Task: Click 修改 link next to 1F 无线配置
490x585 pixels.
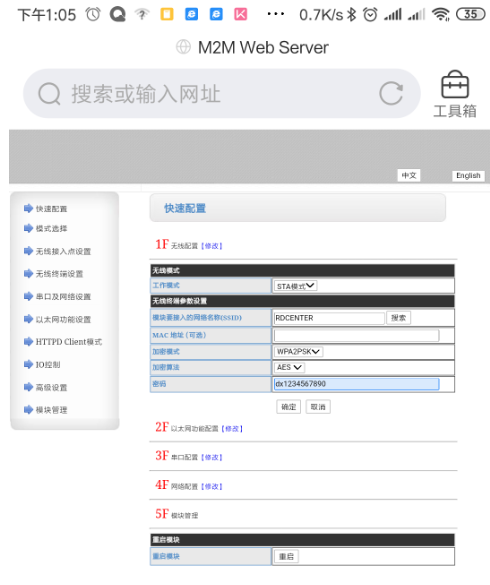Action: 212,246
